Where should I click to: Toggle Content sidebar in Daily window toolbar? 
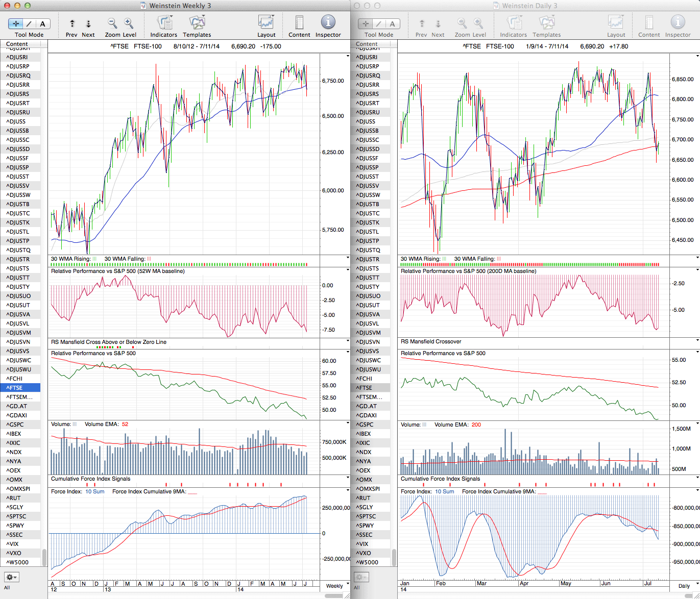[649, 22]
